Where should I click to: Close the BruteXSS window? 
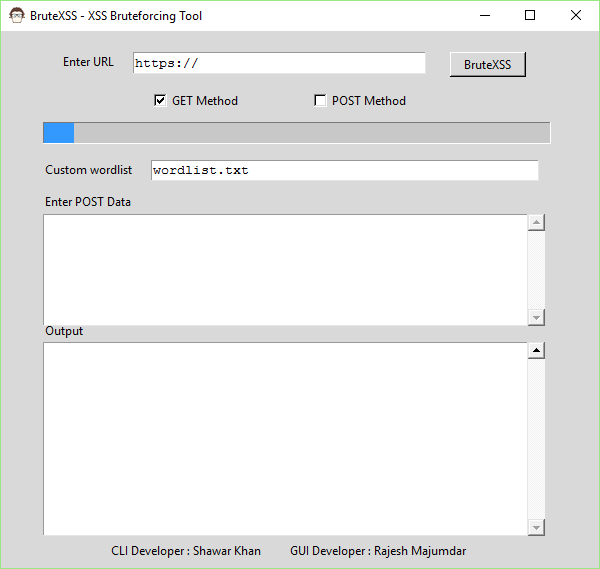click(576, 16)
